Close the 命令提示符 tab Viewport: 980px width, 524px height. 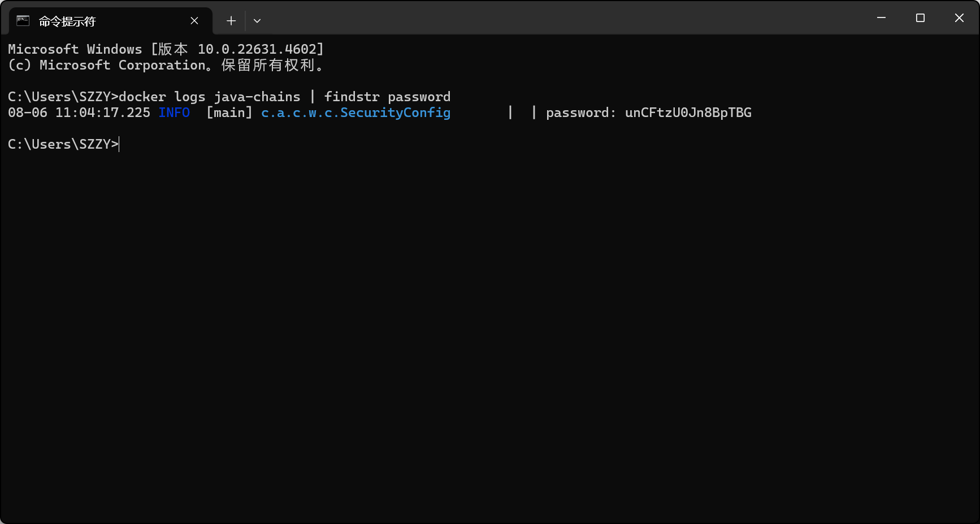[194, 21]
